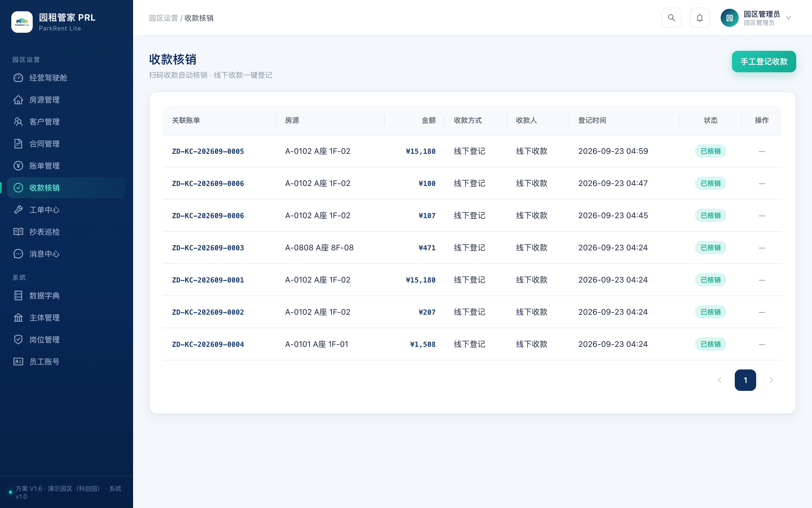Open bill link ZD-KC-202609-0006 with ¥107
Viewport: 812px width, 508px height.
(x=208, y=216)
